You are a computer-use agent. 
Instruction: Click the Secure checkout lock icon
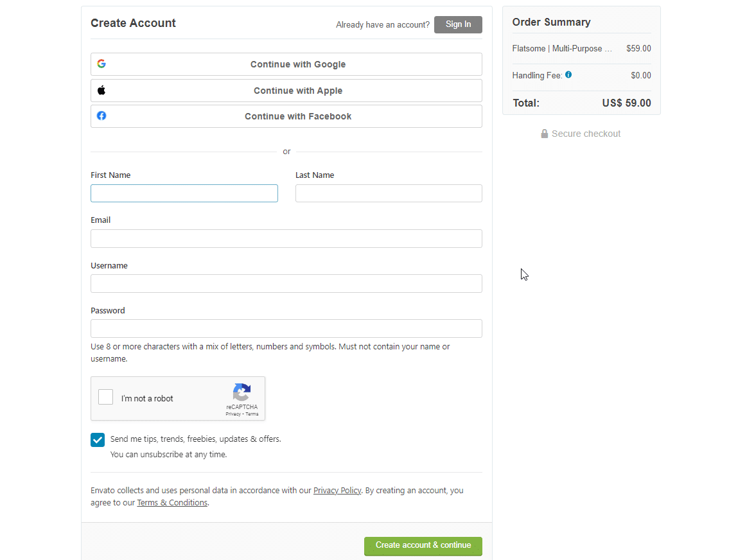(x=544, y=134)
